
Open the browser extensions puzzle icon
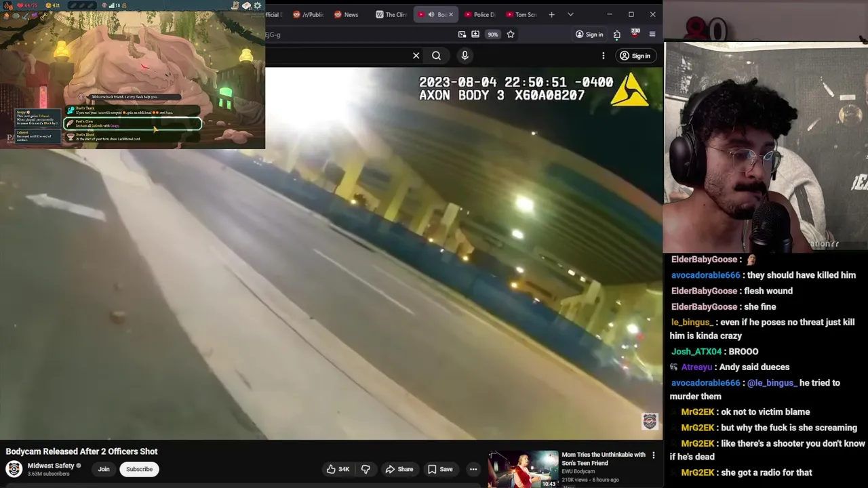point(616,35)
